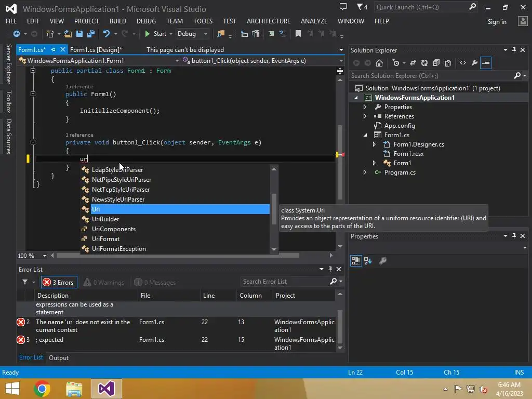The width and height of the screenshot is (532, 399).
Task: Click Show All Files icon in Solution Explorer
Action: click(447, 63)
